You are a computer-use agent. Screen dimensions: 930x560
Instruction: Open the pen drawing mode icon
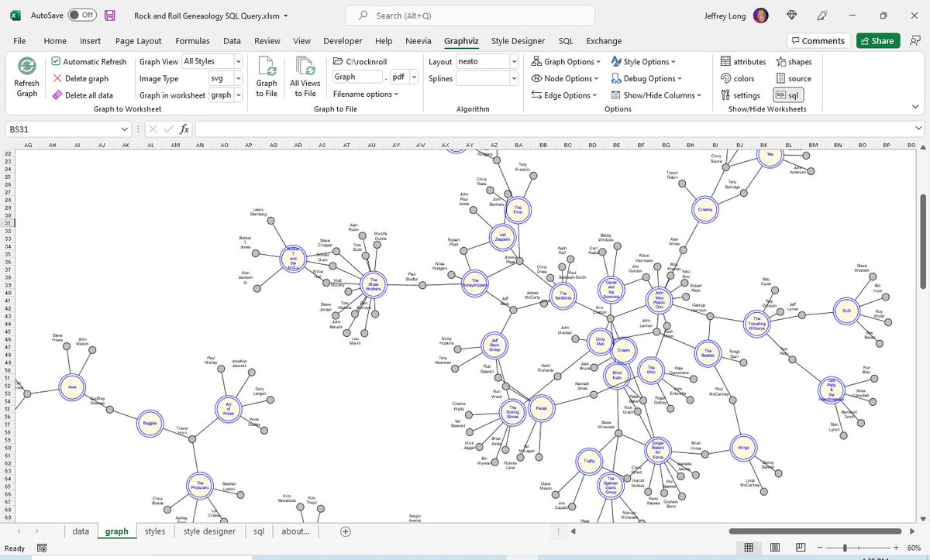821,15
